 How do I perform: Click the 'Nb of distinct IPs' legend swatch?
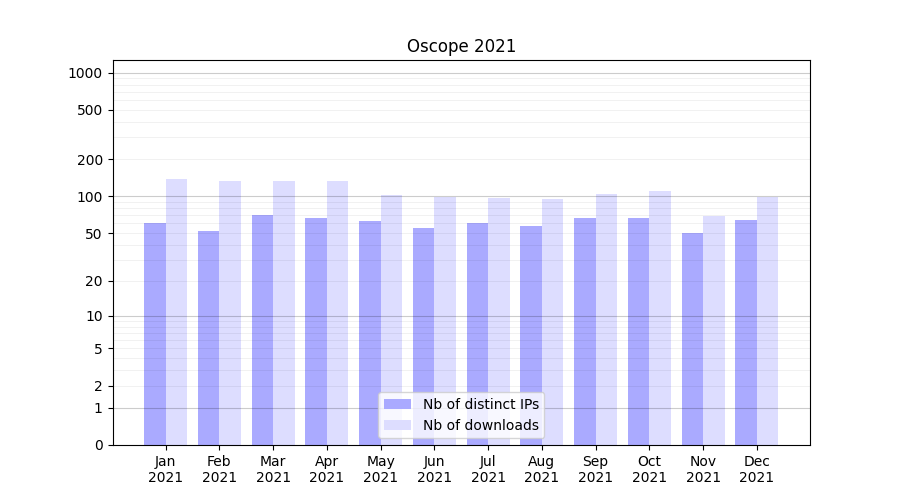click(397, 404)
